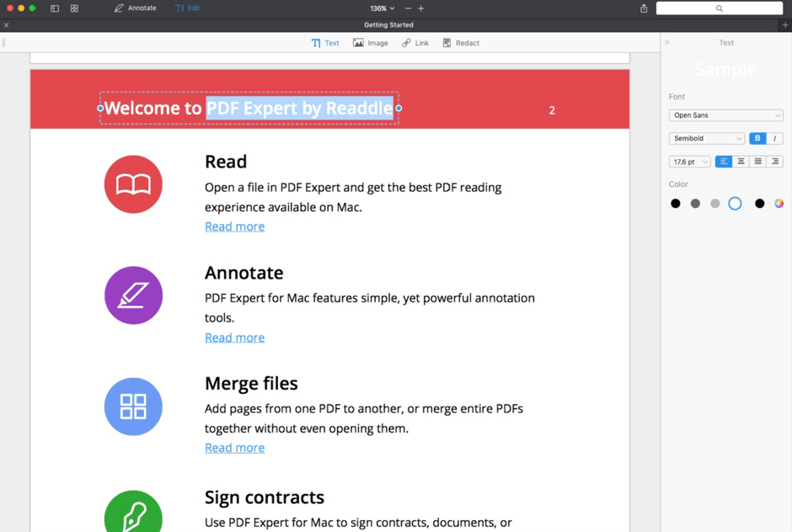
Task: Switch to Edit mode
Action: point(187,8)
